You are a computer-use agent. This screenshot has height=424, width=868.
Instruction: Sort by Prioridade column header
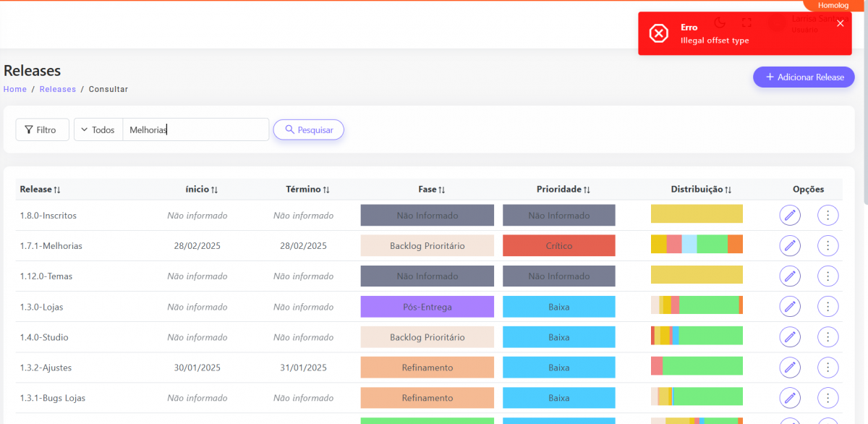[563, 190]
